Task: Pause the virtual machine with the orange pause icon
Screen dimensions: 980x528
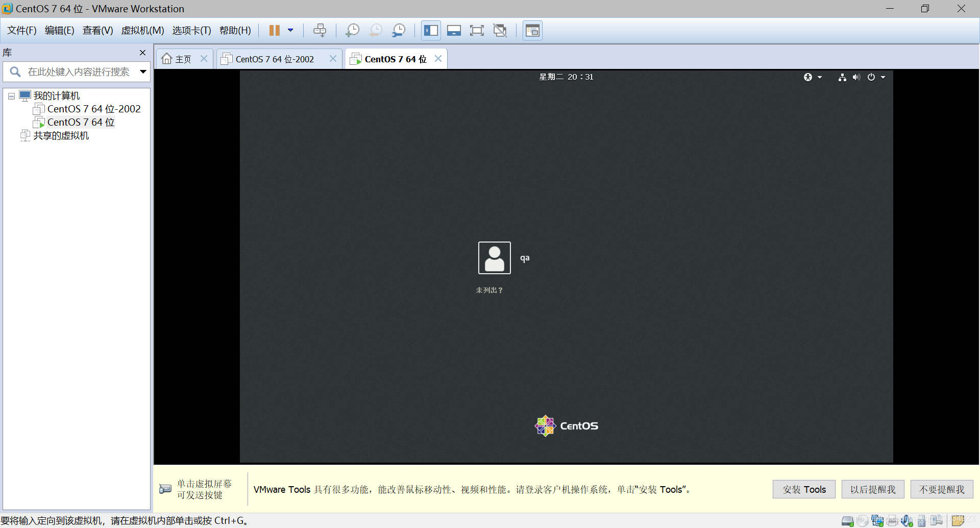Action: [275, 31]
